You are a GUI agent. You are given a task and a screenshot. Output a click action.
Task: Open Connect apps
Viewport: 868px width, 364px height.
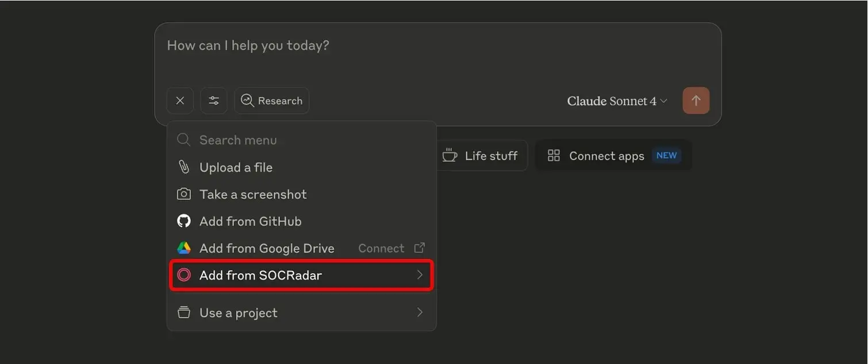613,156
